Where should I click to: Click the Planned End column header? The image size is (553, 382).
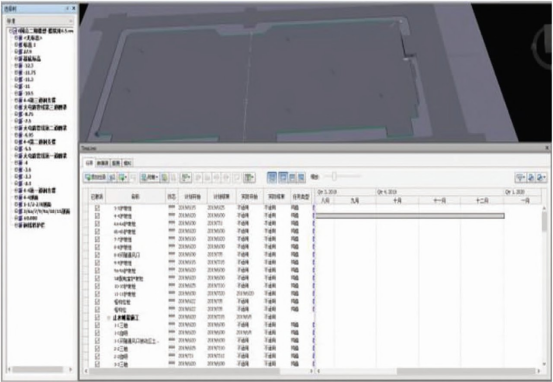pos(221,196)
